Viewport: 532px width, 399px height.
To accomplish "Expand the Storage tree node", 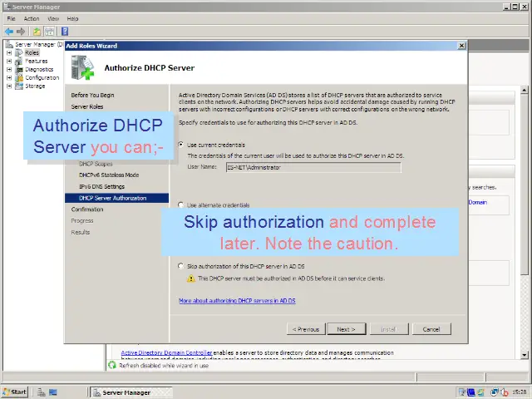I will coord(9,86).
